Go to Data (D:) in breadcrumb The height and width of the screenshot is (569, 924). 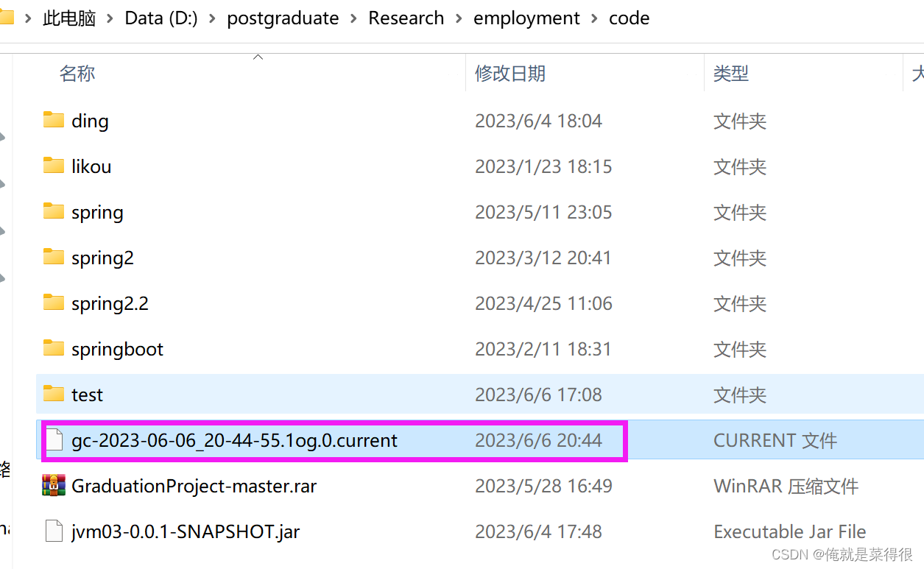coord(161,18)
